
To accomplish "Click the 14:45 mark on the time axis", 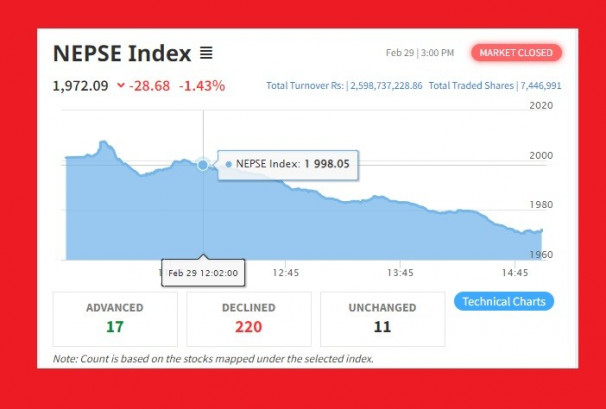I will [514, 272].
